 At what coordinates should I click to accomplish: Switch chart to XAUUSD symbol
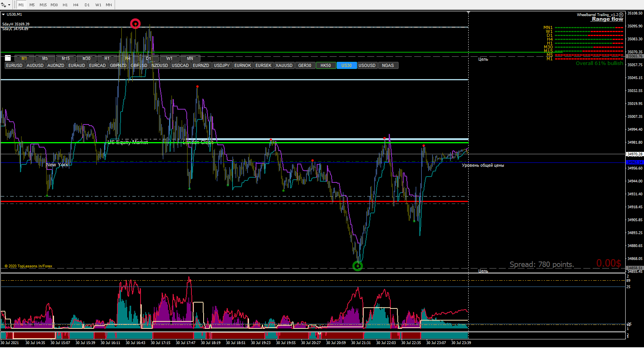(x=284, y=65)
